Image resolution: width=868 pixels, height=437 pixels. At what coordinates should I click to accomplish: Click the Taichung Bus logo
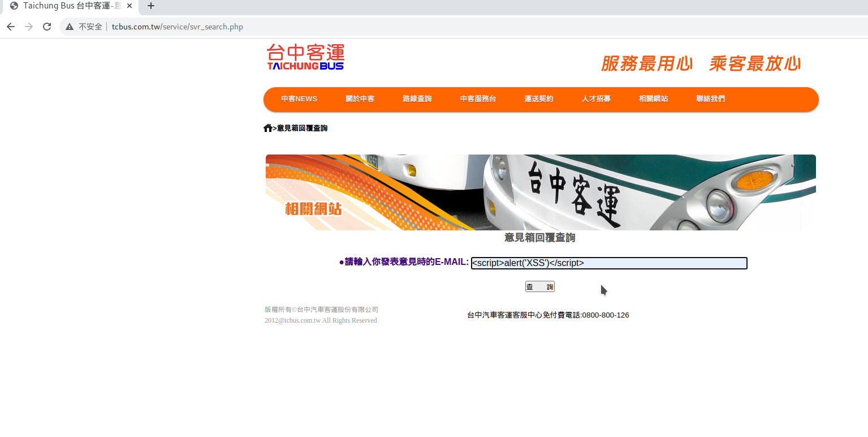coord(305,57)
